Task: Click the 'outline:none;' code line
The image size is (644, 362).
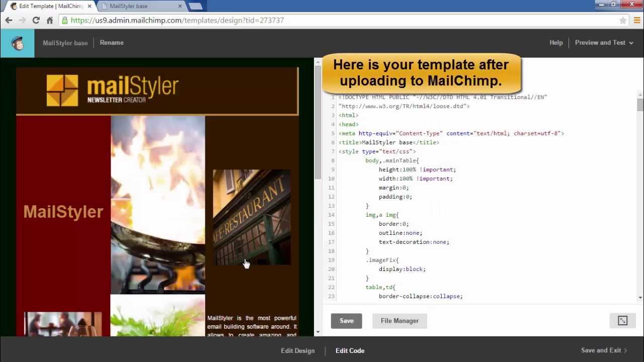Action: coord(400,233)
